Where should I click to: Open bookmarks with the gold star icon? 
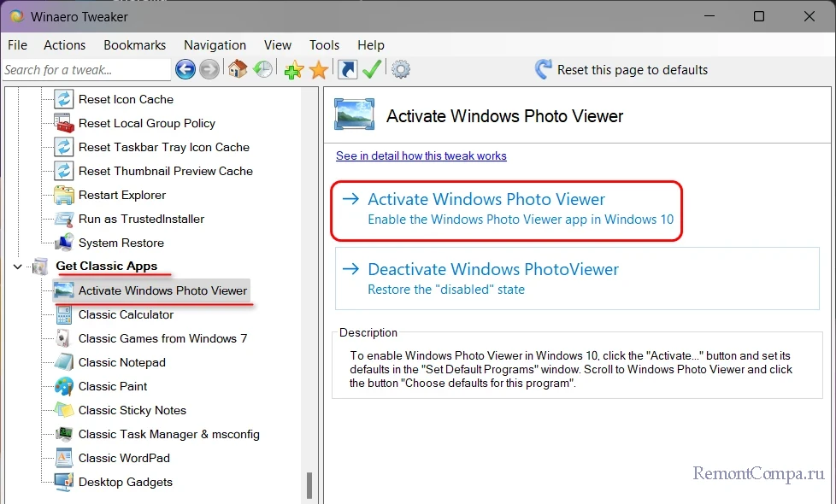pos(319,70)
